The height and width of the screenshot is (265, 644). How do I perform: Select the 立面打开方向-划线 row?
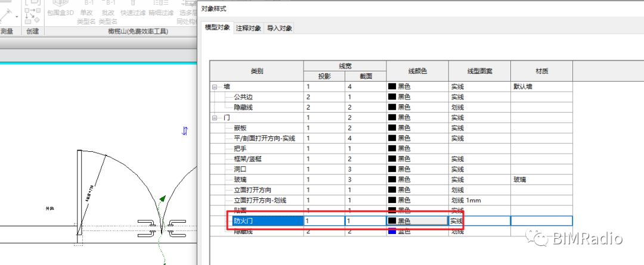[x=259, y=200]
